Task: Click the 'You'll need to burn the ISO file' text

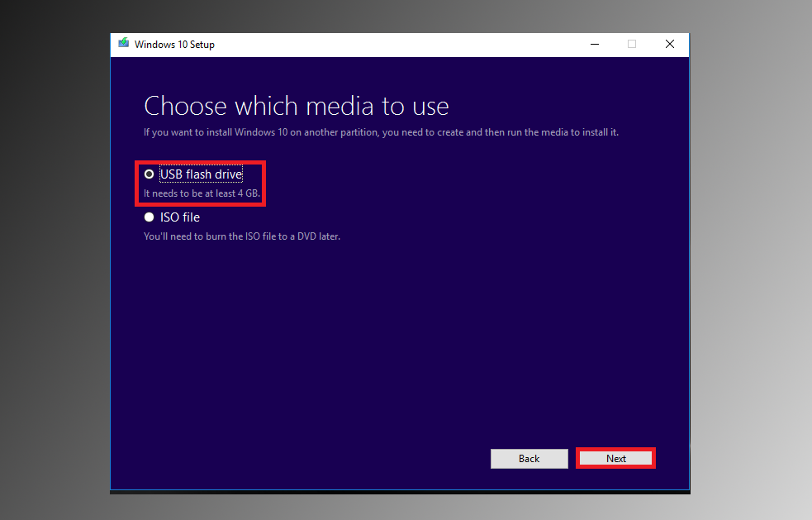Action: click(x=242, y=236)
